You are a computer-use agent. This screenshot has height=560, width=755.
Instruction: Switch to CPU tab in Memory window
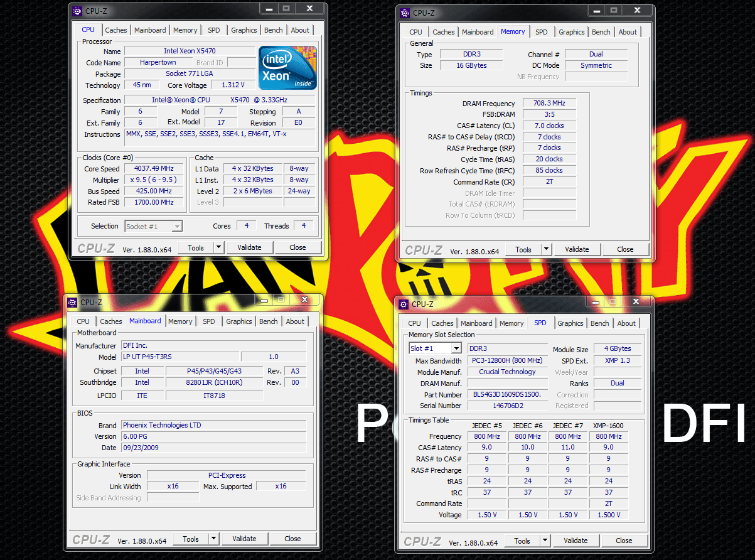(416, 31)
